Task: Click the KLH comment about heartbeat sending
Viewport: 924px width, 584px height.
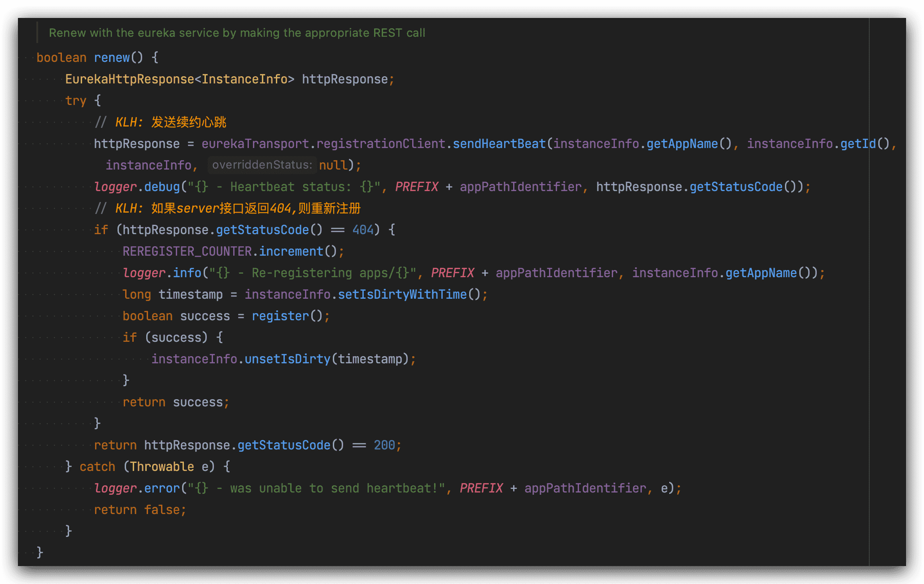Action: (160, 122)
